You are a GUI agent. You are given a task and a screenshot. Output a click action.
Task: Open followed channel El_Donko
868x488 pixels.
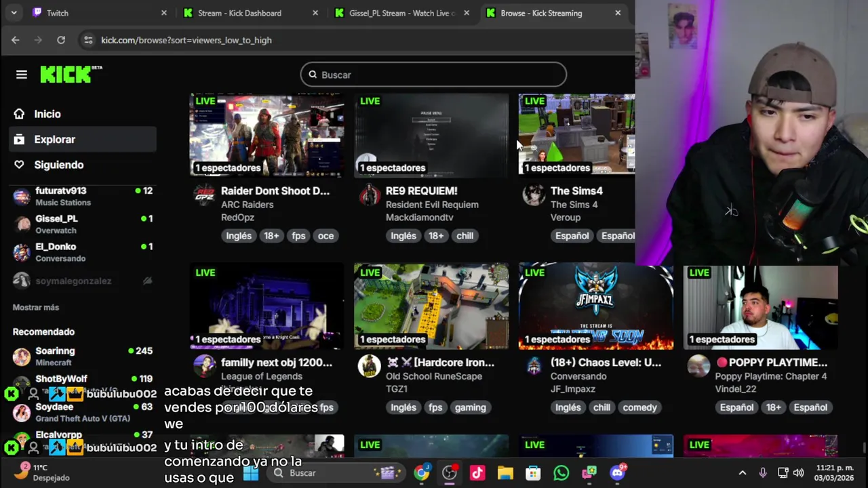83,252
